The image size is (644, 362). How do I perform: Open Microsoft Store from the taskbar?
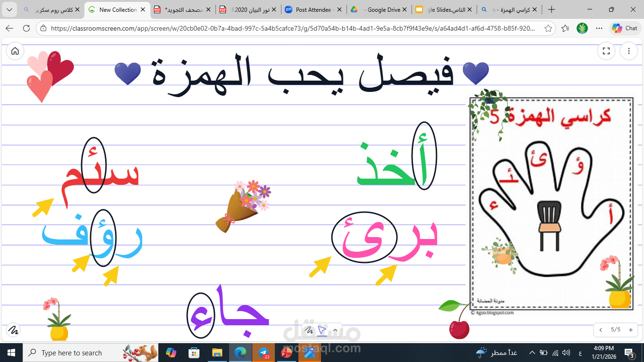click(x=194, y=353)
